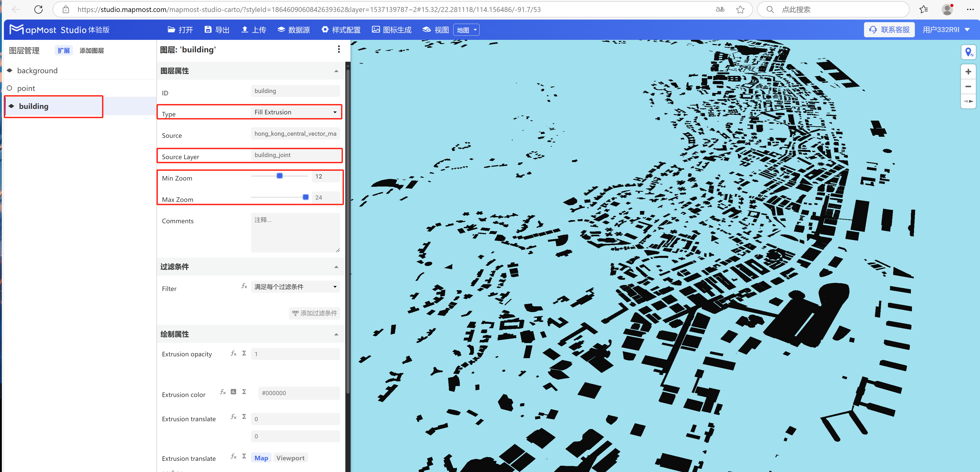This screenshot has width=980, height=472.
Task: Open the Type Fill Extrusion dropdown
Action: [295, 112]
